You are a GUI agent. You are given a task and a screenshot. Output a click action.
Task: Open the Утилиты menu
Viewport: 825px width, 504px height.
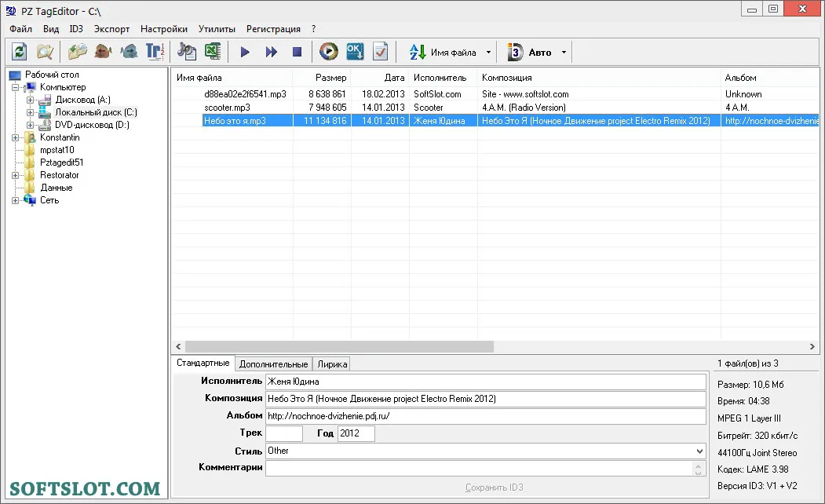pos(217,29)
